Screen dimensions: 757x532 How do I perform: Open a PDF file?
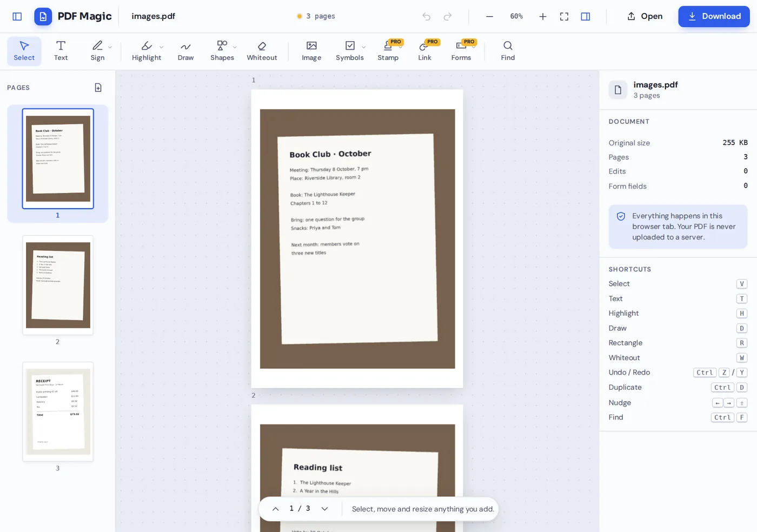pos(645,16)
